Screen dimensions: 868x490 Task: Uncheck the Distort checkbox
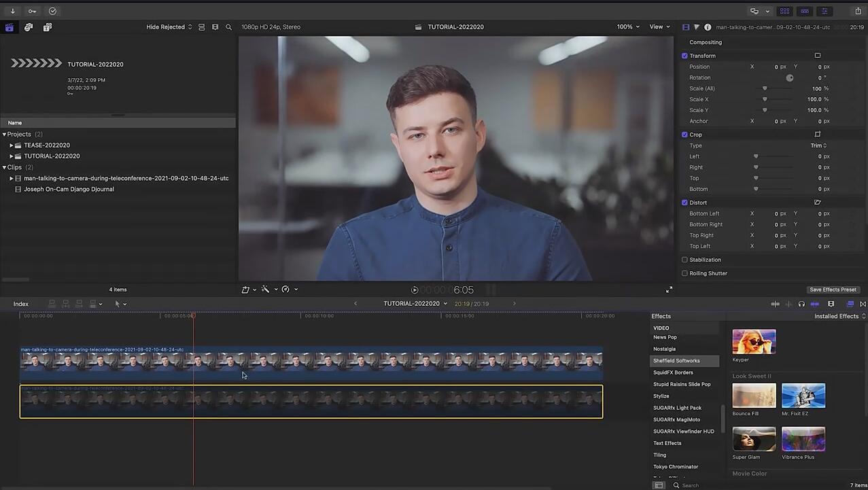point(684,203)
